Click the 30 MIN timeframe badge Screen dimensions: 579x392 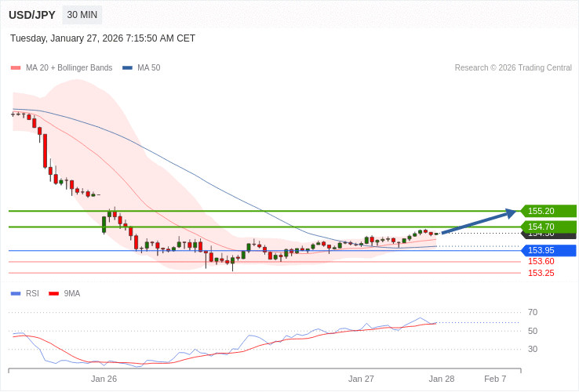click(x=82, y=15)
